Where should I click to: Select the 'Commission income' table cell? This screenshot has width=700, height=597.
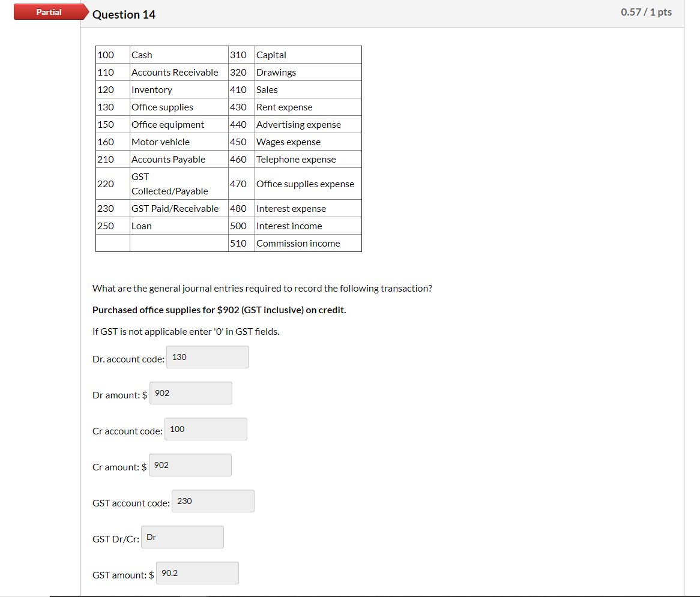coord(308,243)
